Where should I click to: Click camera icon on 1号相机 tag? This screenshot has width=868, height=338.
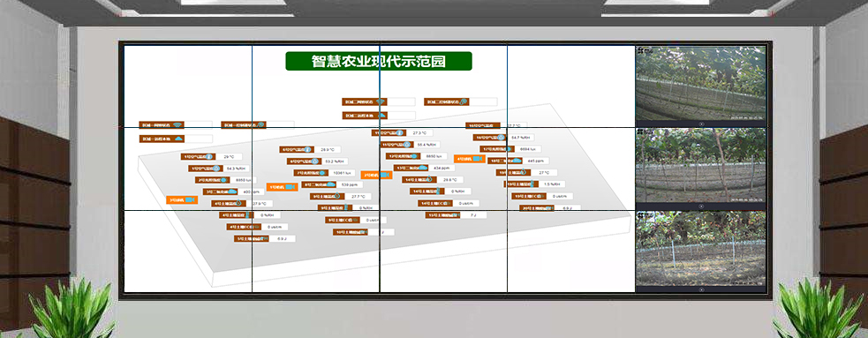pos(291,187)
